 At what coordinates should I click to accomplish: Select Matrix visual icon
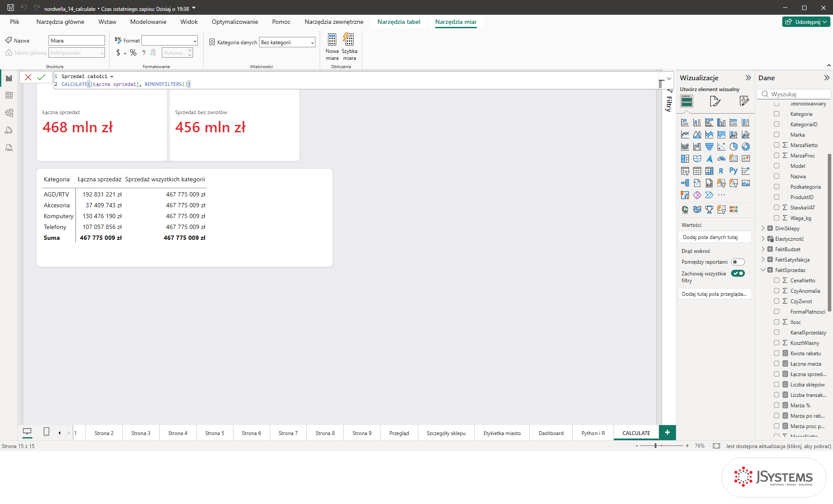coord(709,171)
